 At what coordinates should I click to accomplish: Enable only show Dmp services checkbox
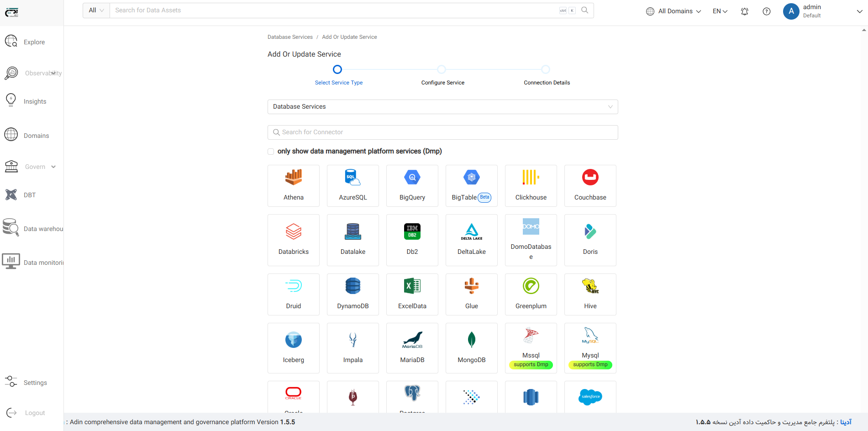pos(271,152)
